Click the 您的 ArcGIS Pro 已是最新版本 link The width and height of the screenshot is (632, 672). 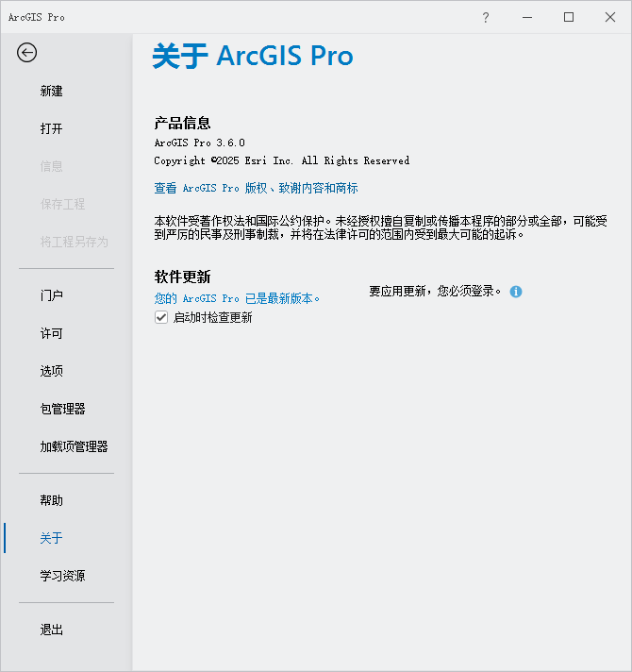[x=237, y=298]
